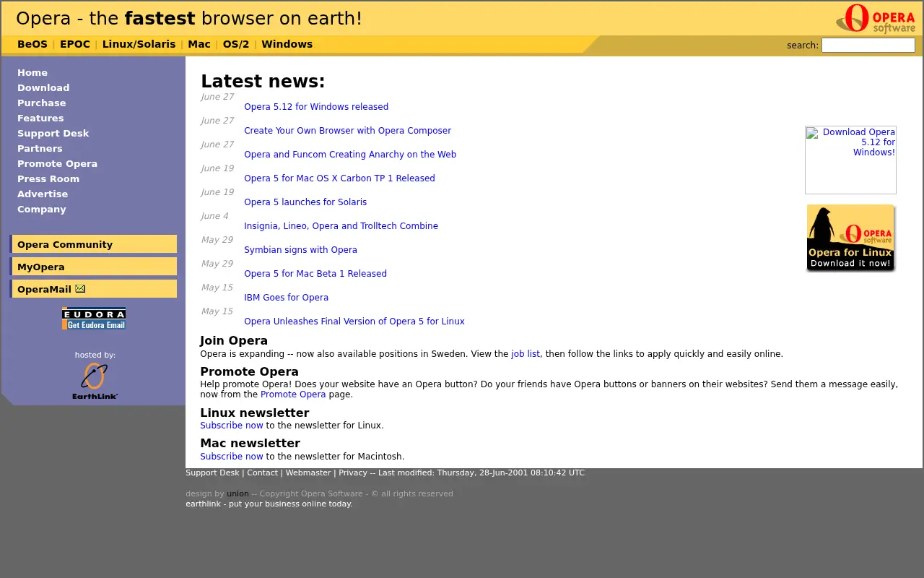The image size is (924, 578).
Task: Open the MyOpera button
Action: pos(93,267)
